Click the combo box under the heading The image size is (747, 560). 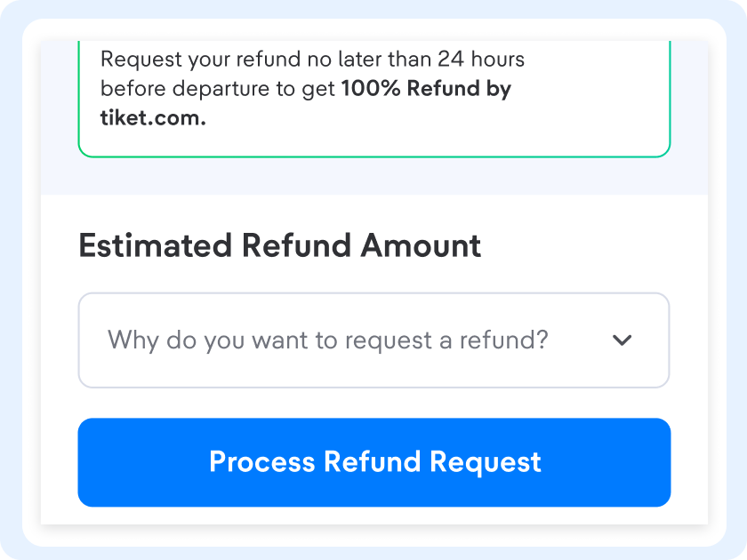tap(373, 340)
